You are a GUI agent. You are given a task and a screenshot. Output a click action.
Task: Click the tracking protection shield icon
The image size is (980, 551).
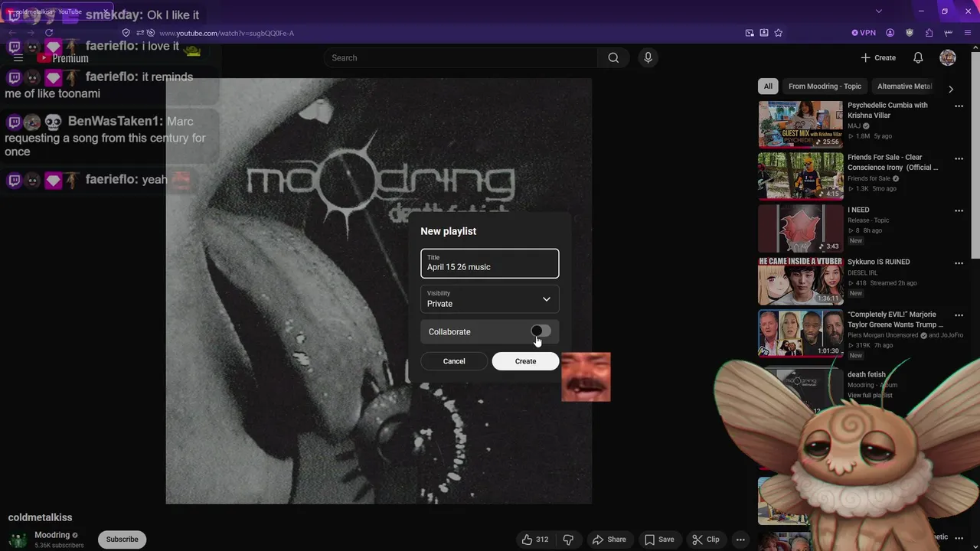126,33
